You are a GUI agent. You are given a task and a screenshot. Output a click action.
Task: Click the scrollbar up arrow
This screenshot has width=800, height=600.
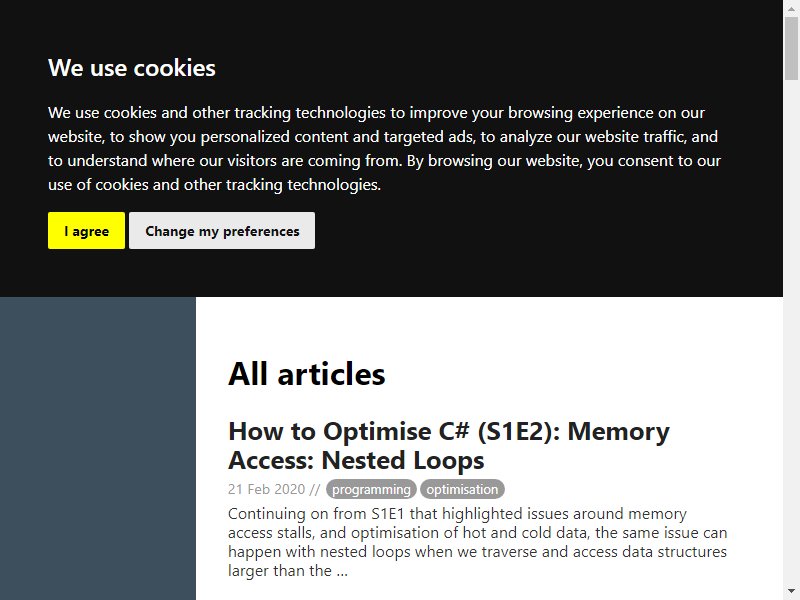(791, 8)
